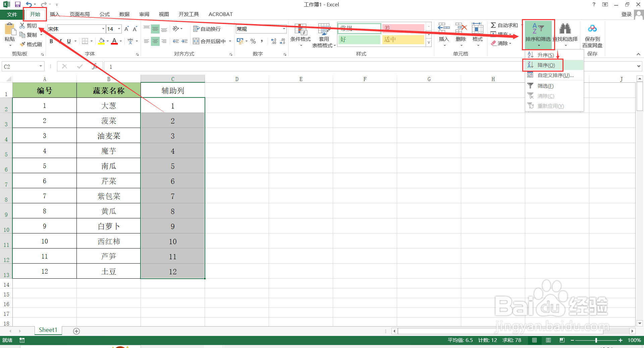Click the increase indent icon
Screen dimensions: 644x348
pos(184,41)
